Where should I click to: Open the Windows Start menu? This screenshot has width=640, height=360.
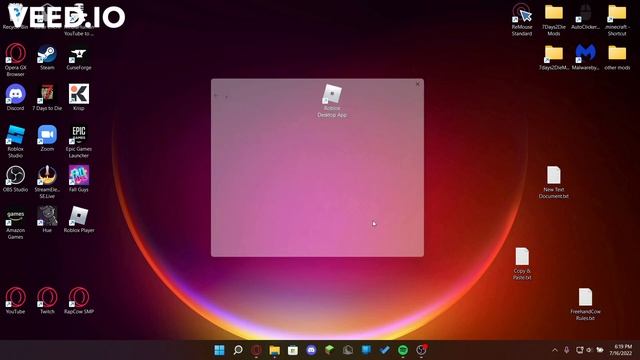pyautogui.click(x=220, y=350)
